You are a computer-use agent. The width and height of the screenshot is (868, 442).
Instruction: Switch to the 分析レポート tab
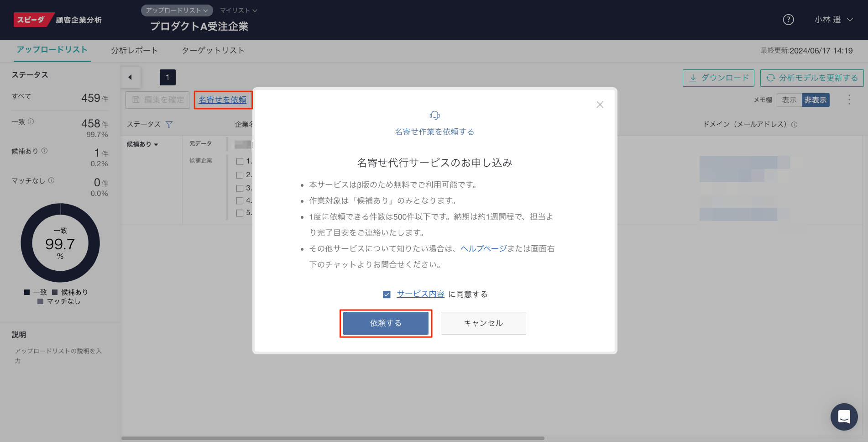(134, 50)
